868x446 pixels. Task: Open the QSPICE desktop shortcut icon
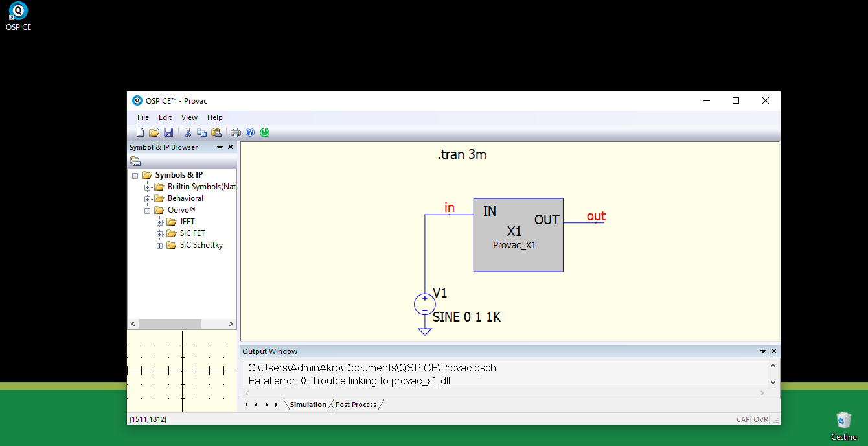[x=18, y=16]
